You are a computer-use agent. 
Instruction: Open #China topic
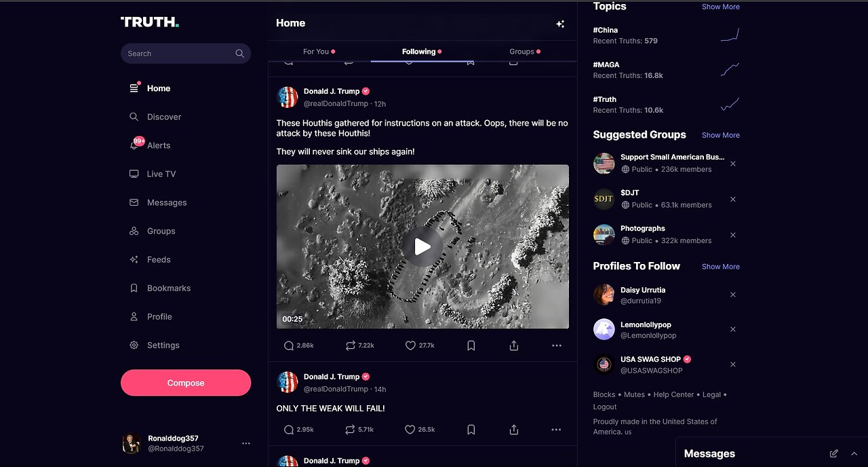pyautogui.click(x=606, y=30)
